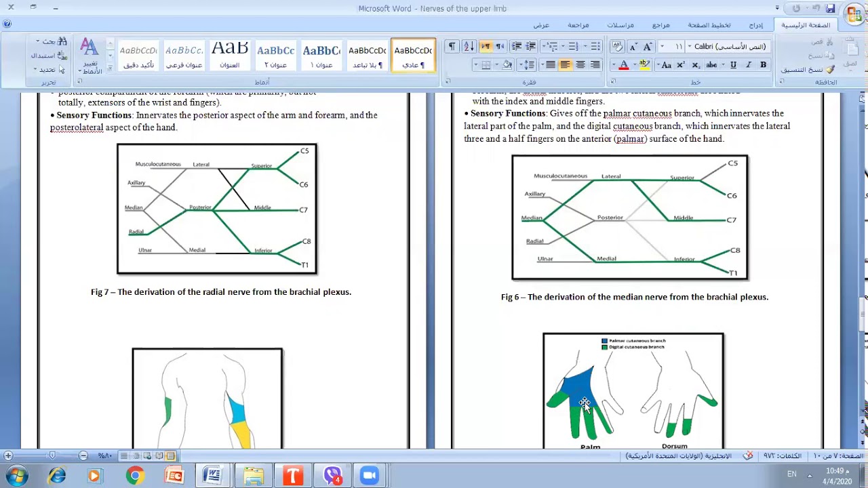Select the No Spacing (بلا تباعد) style

coord(368,56)
